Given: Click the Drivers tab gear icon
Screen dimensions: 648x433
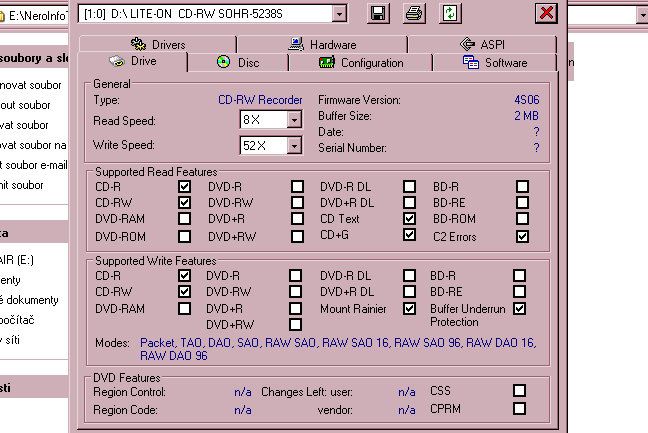Looking at the screenshot, I should (x=138, y=44).
